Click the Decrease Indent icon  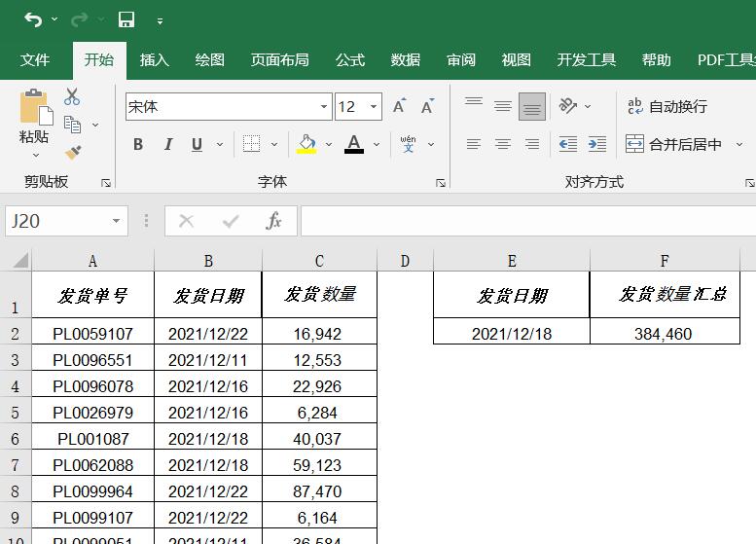point(568,144)
